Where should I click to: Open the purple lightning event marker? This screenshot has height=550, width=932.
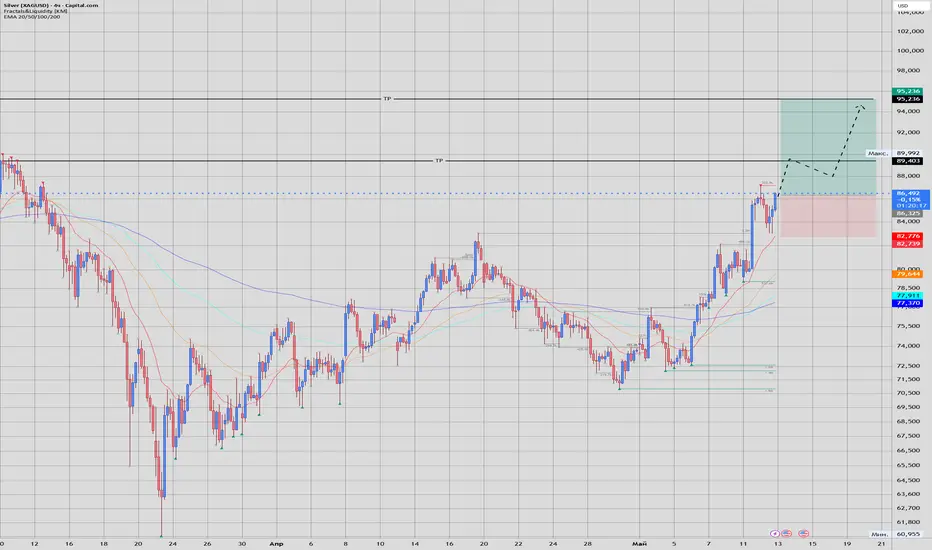point(774,533)
